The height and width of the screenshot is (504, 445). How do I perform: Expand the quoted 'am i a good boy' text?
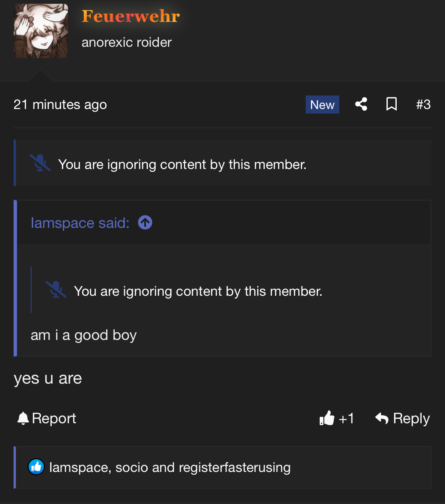pos(83,335)
